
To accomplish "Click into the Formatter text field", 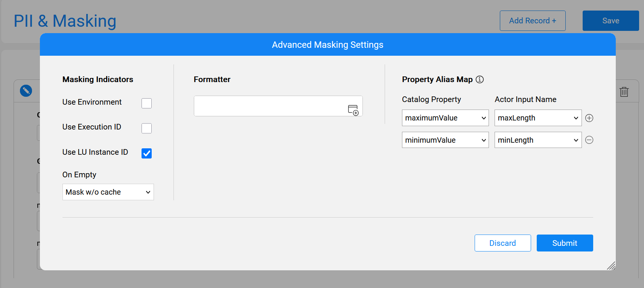I will click(x=269, y=106).
